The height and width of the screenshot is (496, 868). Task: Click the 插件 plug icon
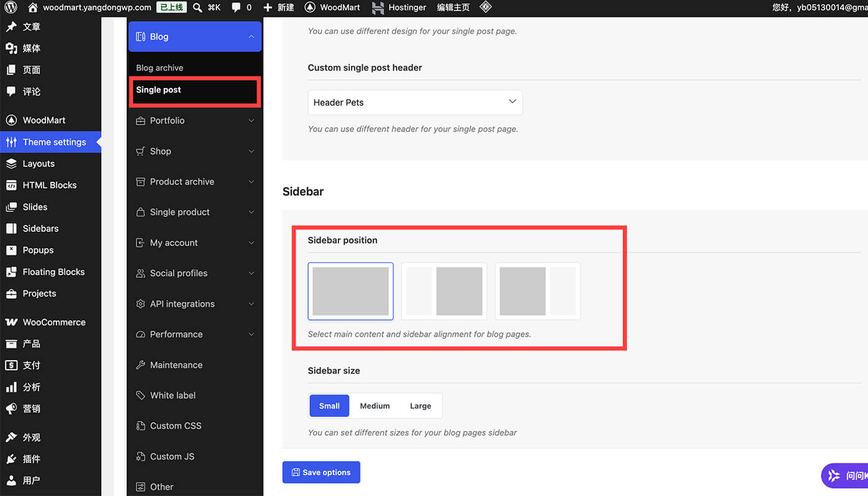pos(11,459)
